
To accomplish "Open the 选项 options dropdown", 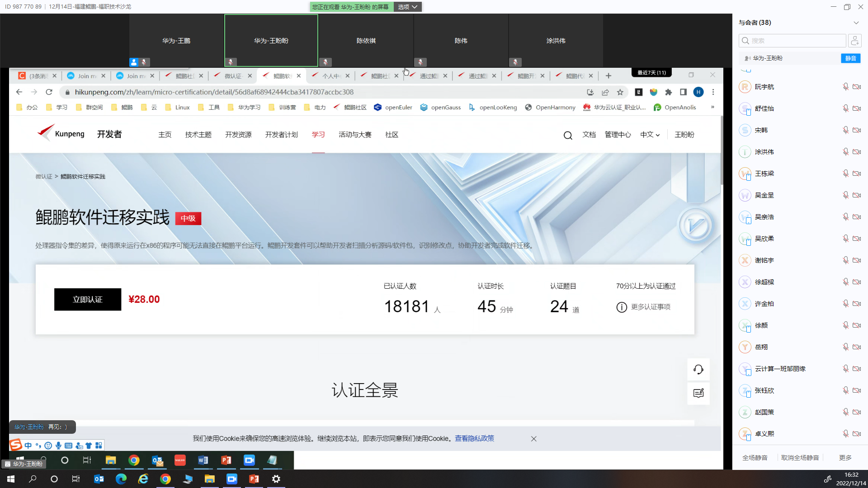I will tap(407, 7).
